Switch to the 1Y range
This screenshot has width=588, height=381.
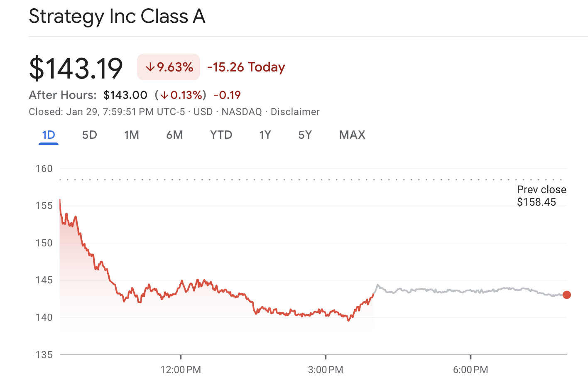tap(265, 135)
